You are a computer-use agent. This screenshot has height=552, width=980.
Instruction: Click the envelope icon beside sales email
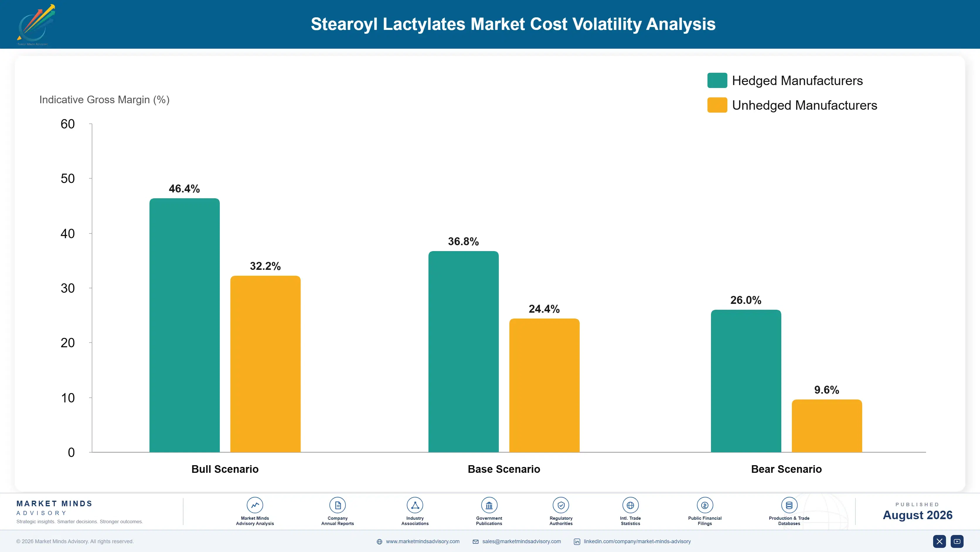pos(476,542)
